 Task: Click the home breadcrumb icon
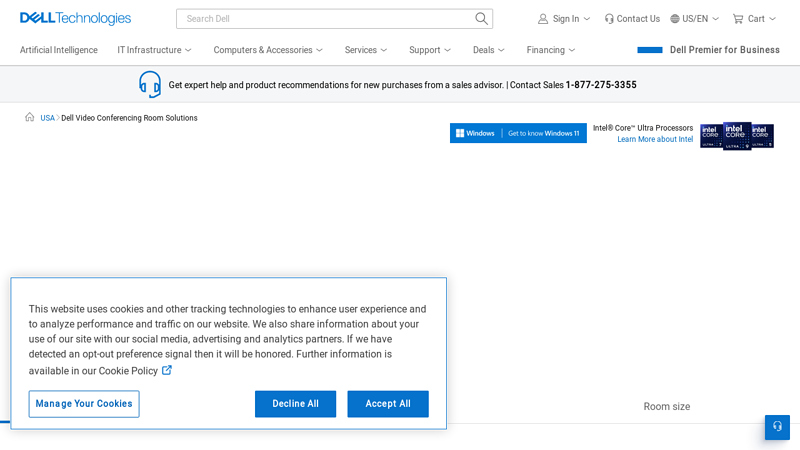click(30, 117)
